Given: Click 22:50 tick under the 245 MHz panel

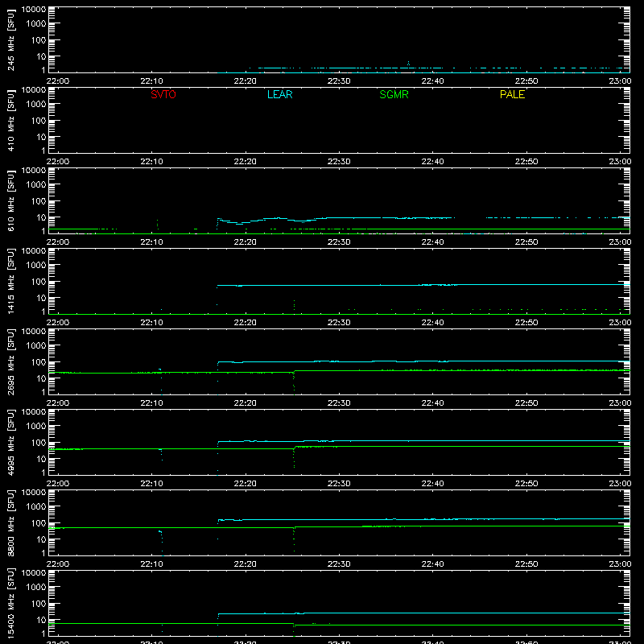Looking at the screenshot, I should pyautogui.click(x=526, y=81).
